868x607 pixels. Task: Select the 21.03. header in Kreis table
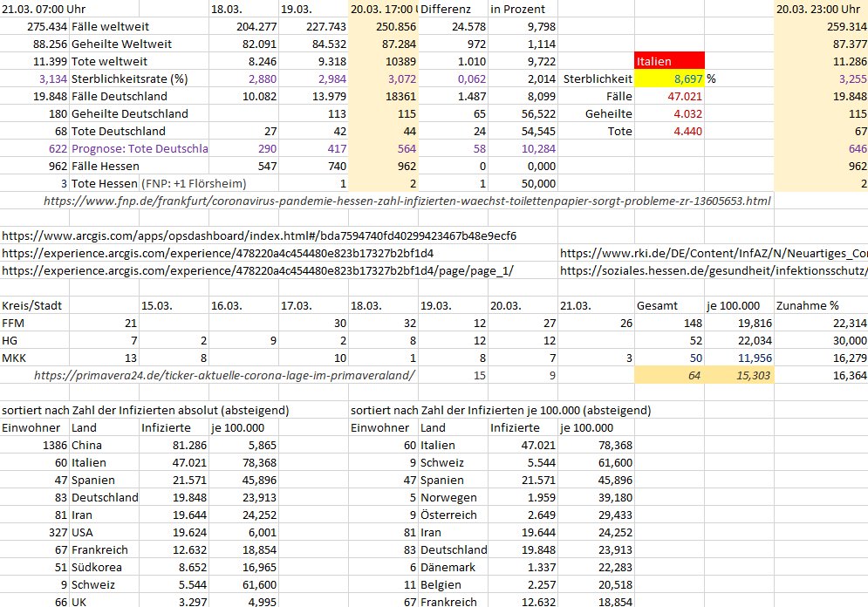click(596, 305)
